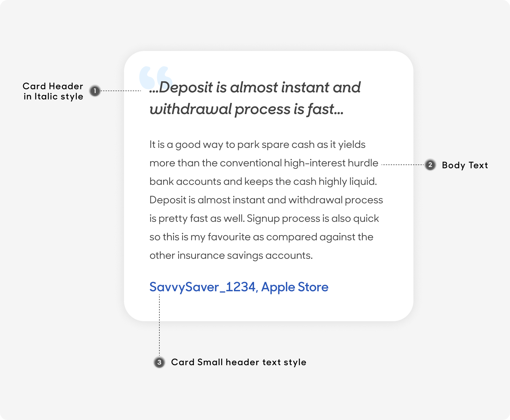Click body line "more than the conventional high-interest hurdle"
Viewport: 510px width, 420px height.
coord(264,163)
